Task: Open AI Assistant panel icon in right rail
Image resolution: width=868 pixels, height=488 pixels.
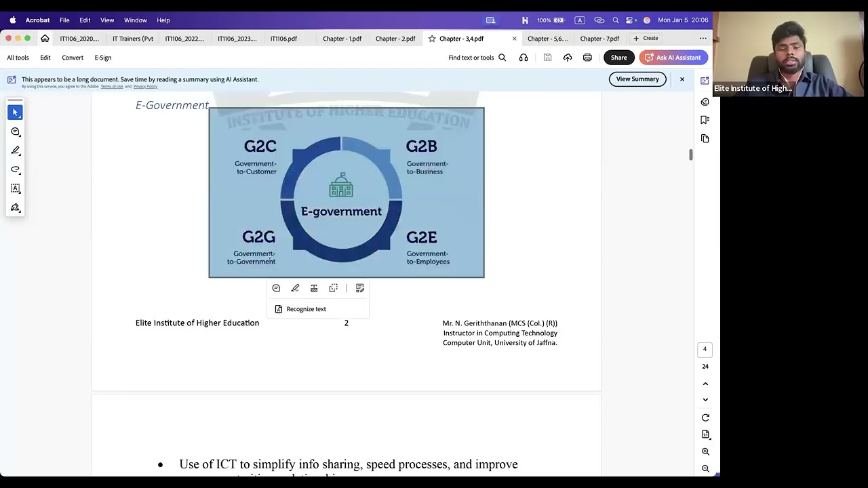Action: click(x=705, y=81)
